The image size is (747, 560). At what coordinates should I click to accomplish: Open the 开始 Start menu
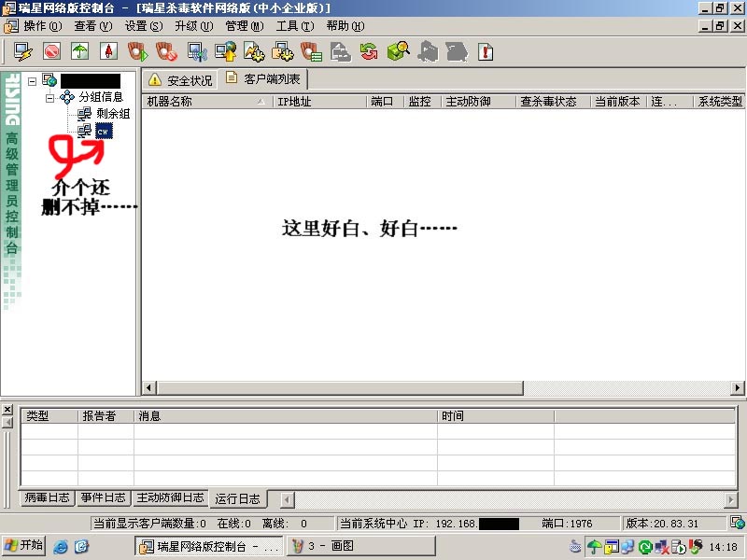point(24,546)
